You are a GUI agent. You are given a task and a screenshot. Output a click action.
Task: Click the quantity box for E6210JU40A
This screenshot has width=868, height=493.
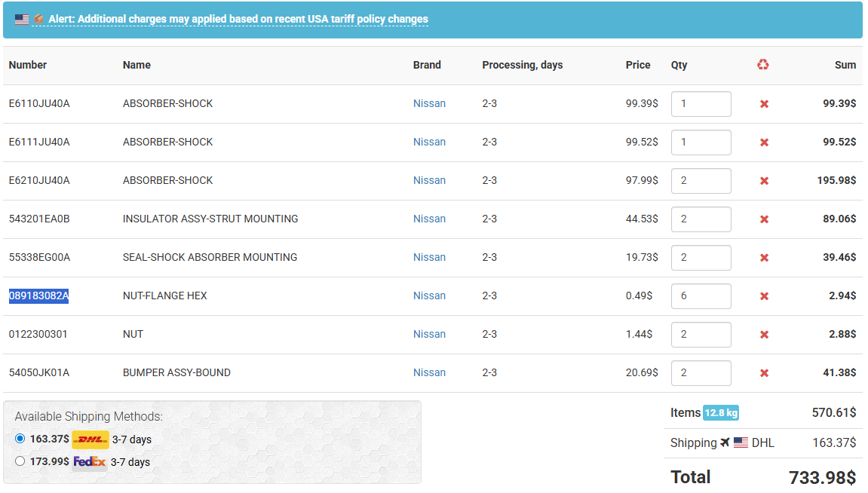701,181
